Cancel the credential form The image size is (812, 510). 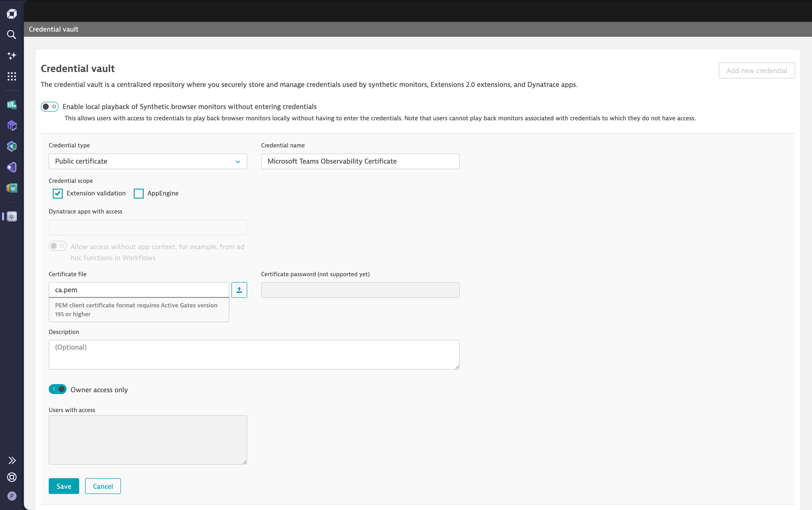pos(103,486)
